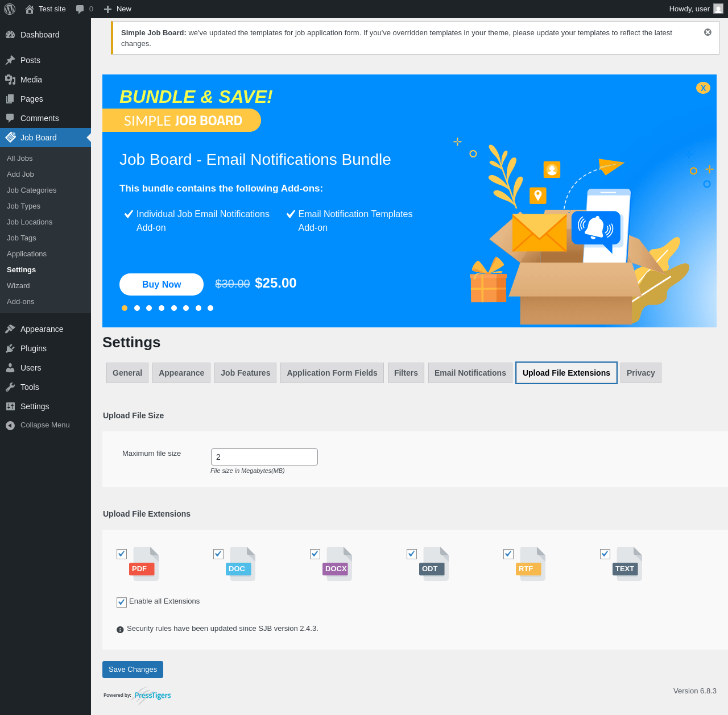Dismiss the Simple Job Board notice
Viewport: 728px width, 715px height.
[x=708, y=32]
